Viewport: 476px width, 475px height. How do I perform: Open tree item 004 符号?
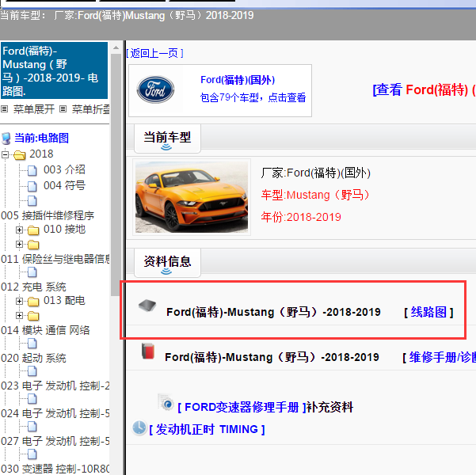(64, 185)
